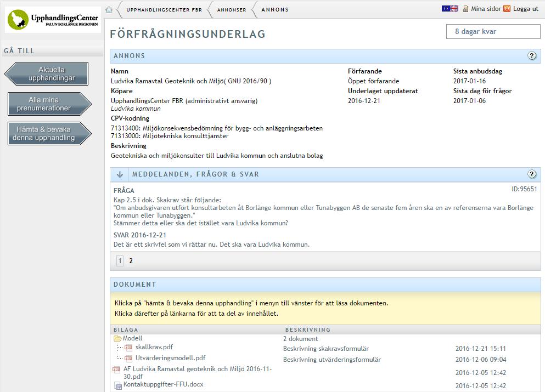The height and width of the screenshot is (392, 545).
Task: Select tender name Ludvika Ramavtal Geoteknik och Miljö
Action: point(191,81)
